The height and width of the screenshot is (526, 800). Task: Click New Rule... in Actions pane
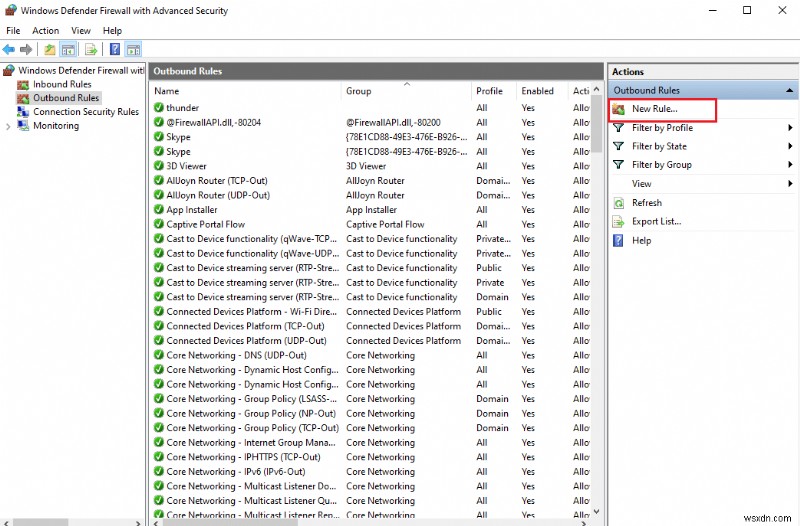655,109
